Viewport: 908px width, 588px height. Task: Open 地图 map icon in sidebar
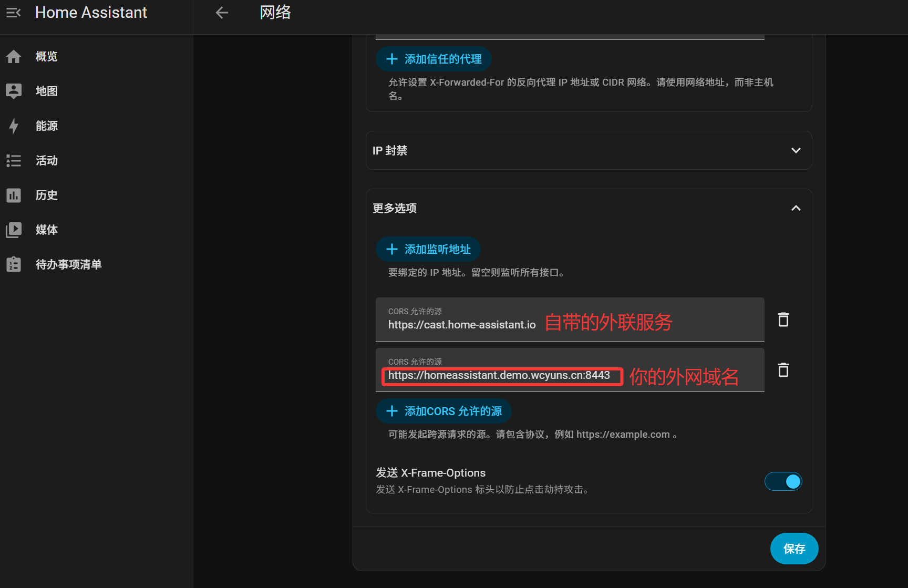(14, 91)
